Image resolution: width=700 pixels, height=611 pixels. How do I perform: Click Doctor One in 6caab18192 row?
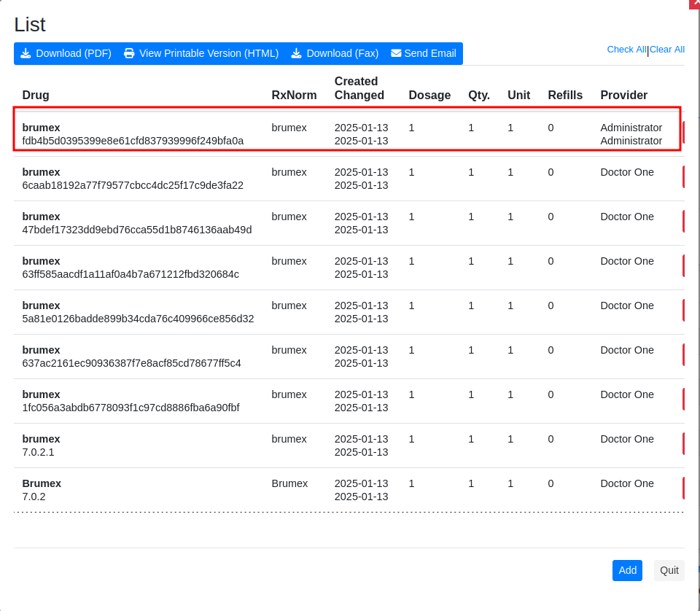point(627,172)
